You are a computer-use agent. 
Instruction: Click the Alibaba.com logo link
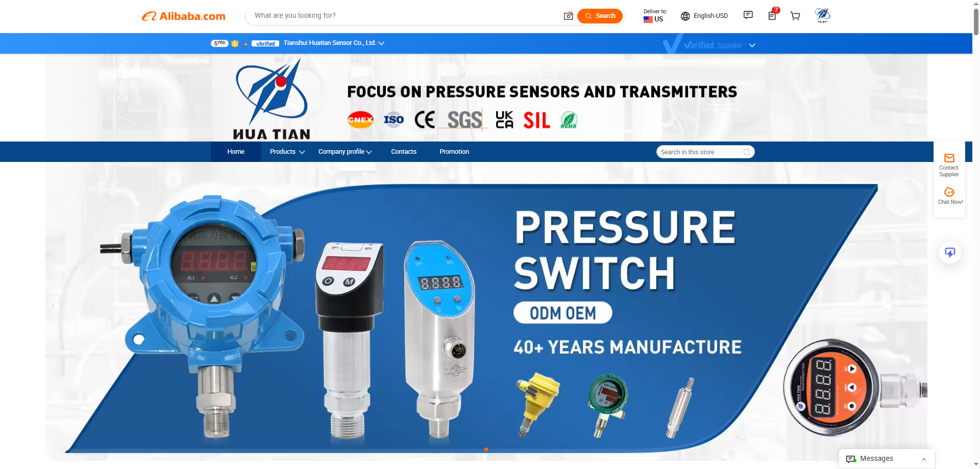184,16
